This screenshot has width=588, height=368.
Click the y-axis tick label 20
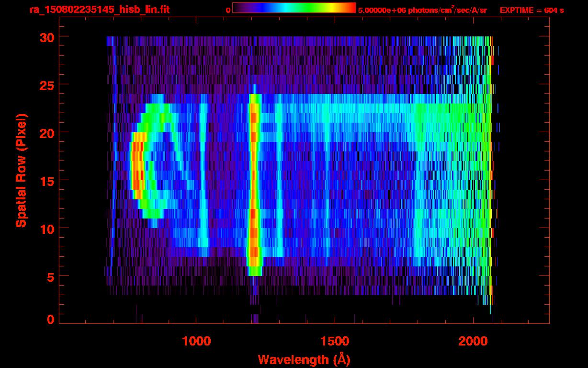[x=47, y=133]
